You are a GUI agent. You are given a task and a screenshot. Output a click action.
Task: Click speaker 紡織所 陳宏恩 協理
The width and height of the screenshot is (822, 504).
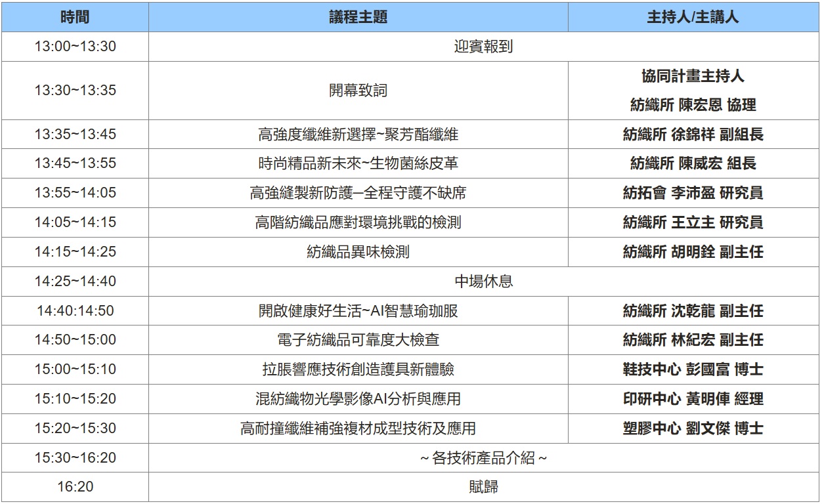[x=693, y=105]
